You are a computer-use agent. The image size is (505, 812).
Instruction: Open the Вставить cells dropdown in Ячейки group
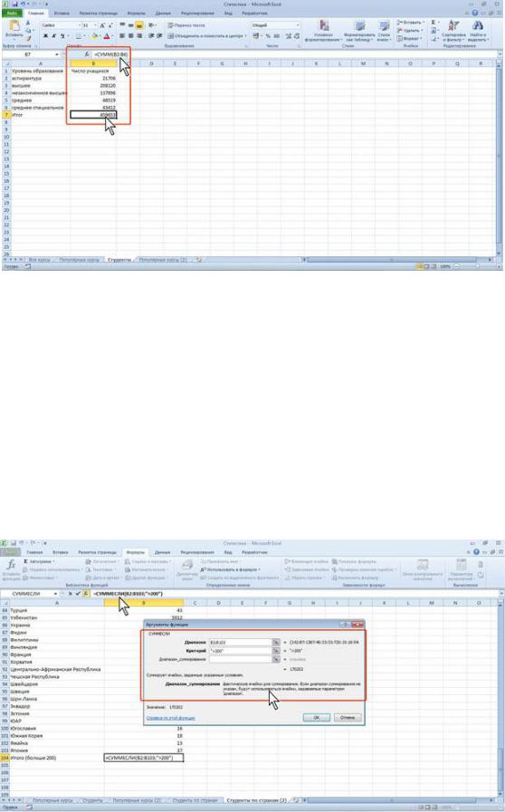[x=411, y=23]
